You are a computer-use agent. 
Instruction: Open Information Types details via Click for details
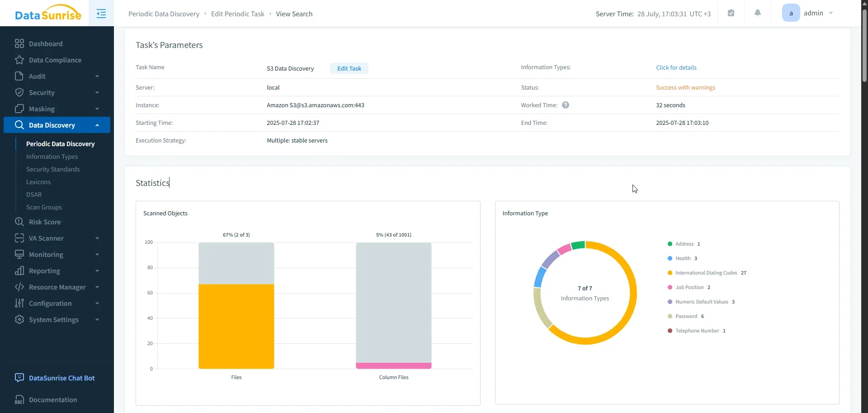[x=676, y=67]
